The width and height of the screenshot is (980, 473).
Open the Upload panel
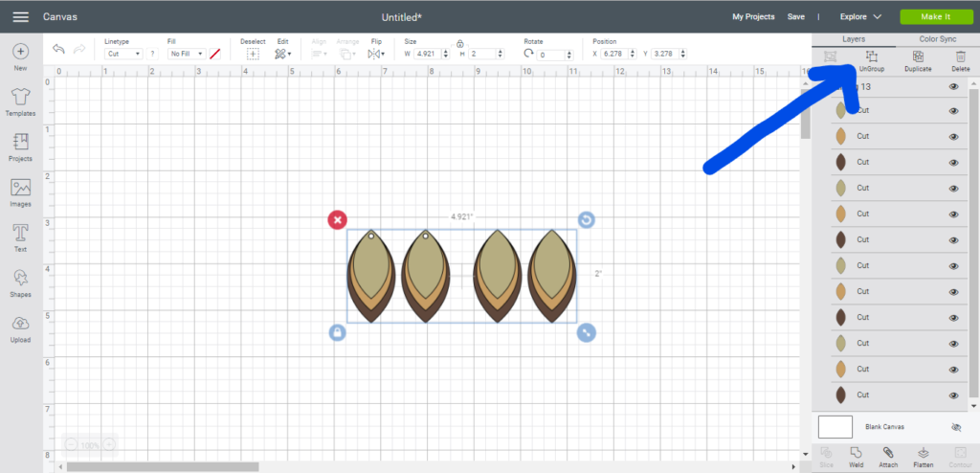pyautogui.click(x=21, y=328)
